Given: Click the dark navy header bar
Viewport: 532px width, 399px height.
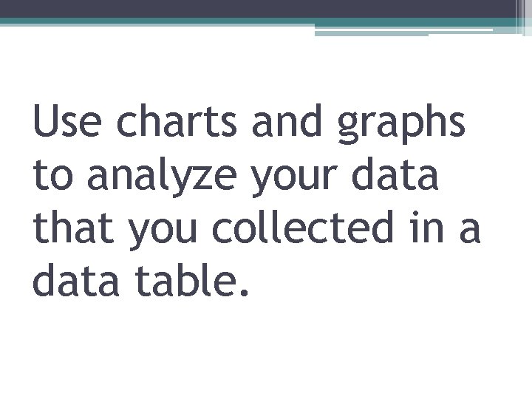Looking at the screenshot, I should click(258, 8).
